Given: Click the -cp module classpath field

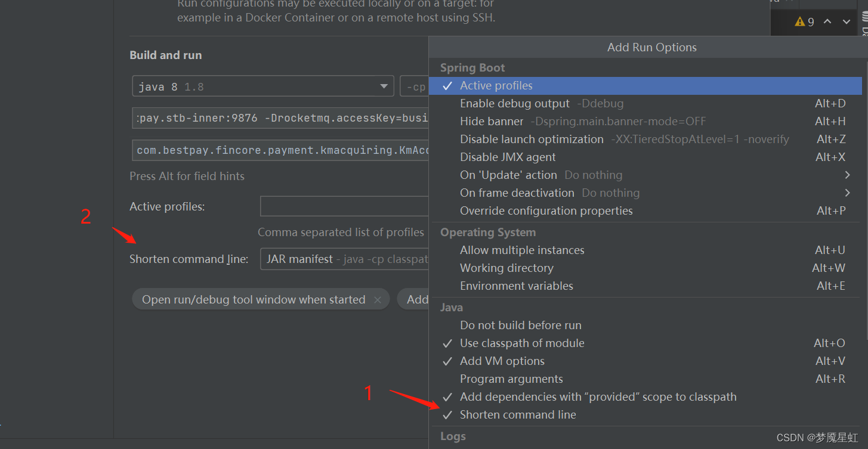Looking at the screenshot, I should (x=415, y=86).
